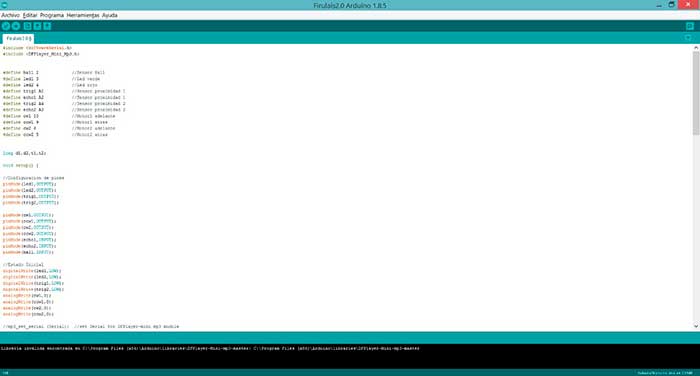
Task: Click the Open sketch toolbar icon
Action: (38, 26)
